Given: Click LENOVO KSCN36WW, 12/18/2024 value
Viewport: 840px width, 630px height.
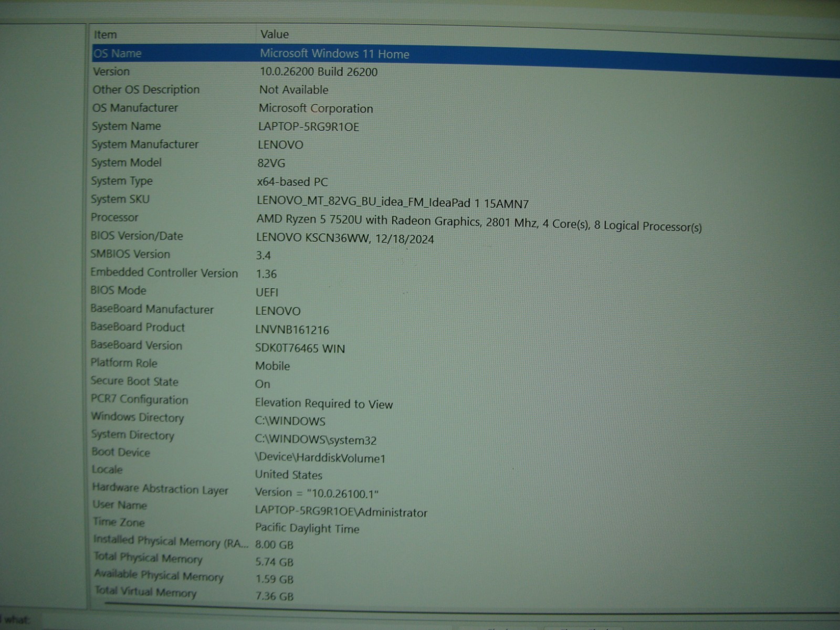Looking at the screenshot, I should click(345, 238).
